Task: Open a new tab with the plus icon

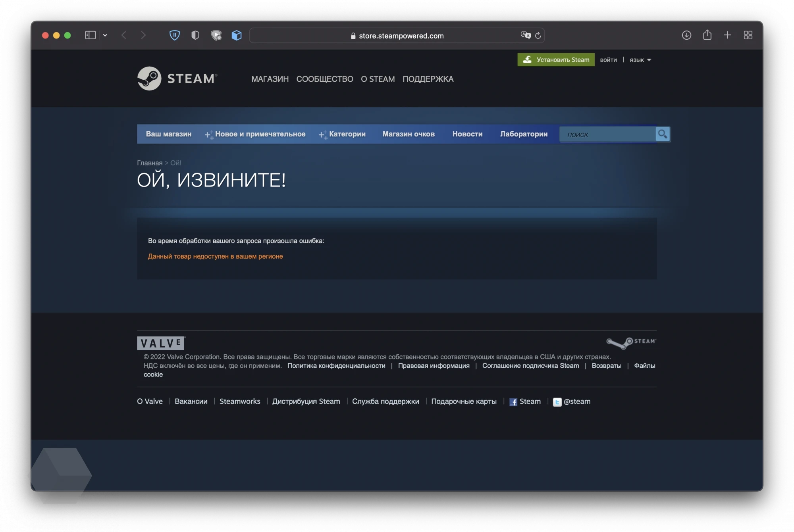Action: (x=727, y=35)
